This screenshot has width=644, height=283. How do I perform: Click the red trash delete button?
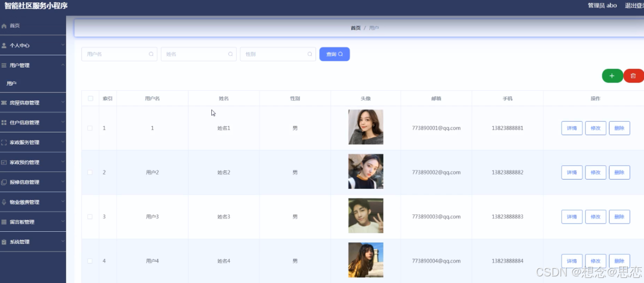[633, 76]
